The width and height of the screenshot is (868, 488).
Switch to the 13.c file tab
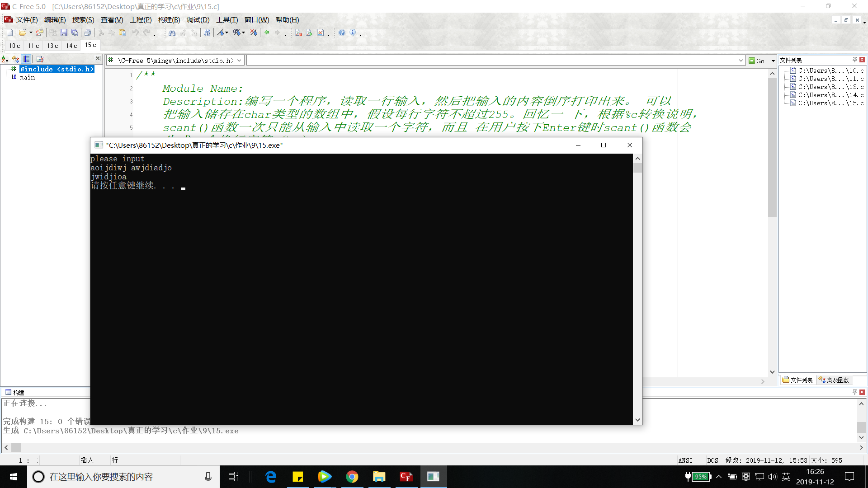pos(52,46)
